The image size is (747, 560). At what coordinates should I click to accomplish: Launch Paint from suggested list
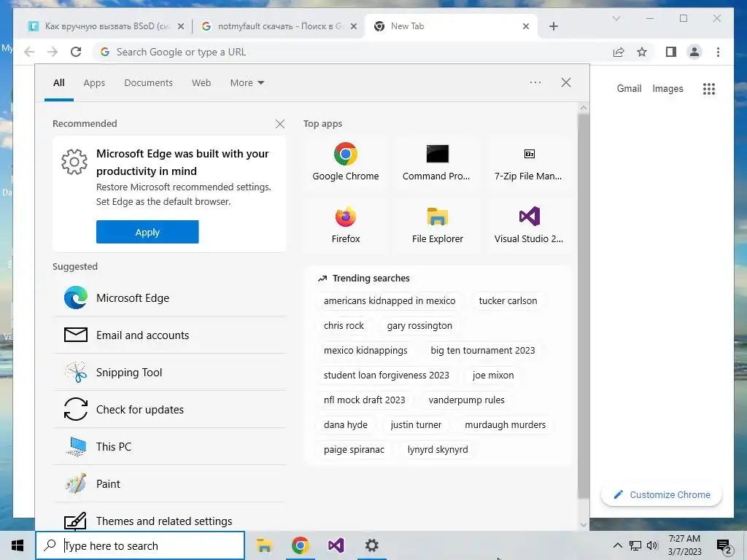(169, 483)
